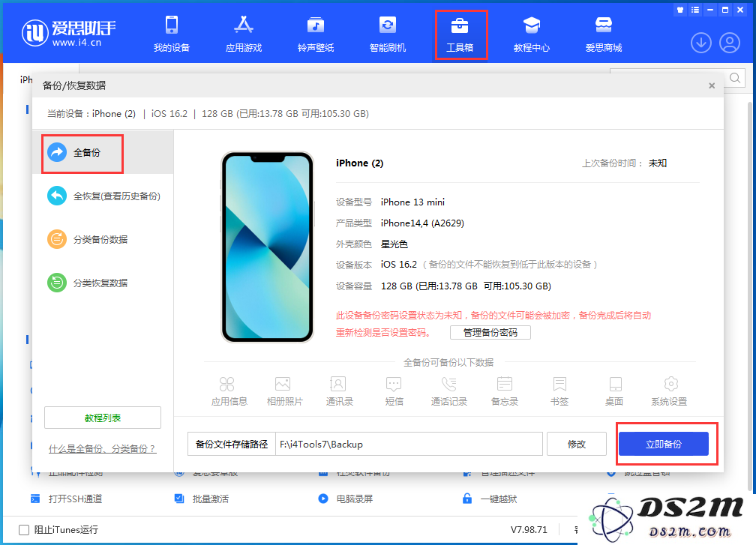Click the 爱思助手 logo
This screenshot has height=545, width=756.
pos(68,33)
